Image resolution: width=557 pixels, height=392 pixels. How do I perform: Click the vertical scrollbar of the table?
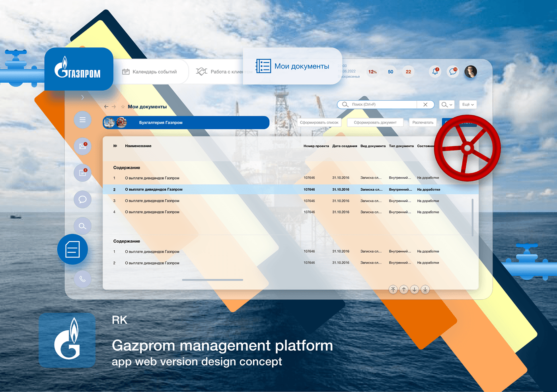pos(473,218)
